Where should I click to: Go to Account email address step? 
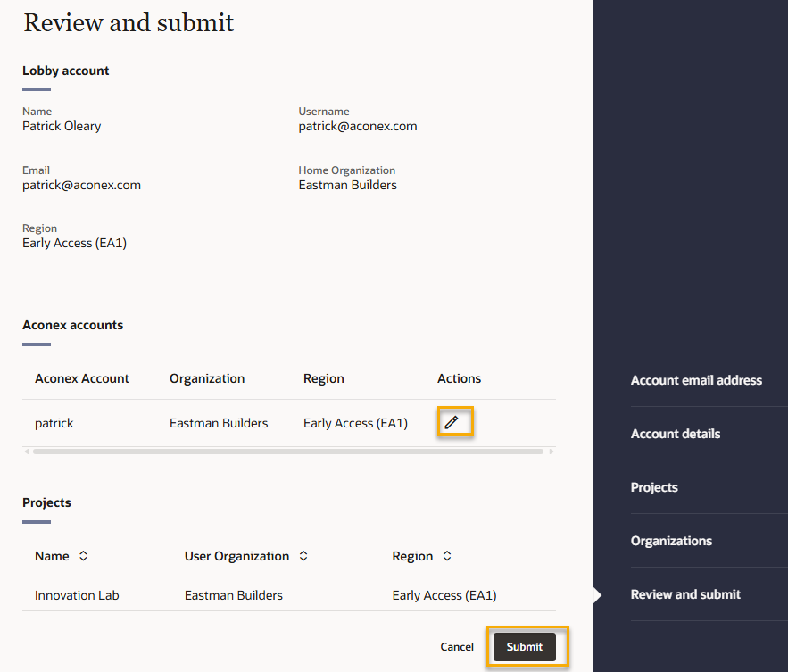tap(696, 380)
